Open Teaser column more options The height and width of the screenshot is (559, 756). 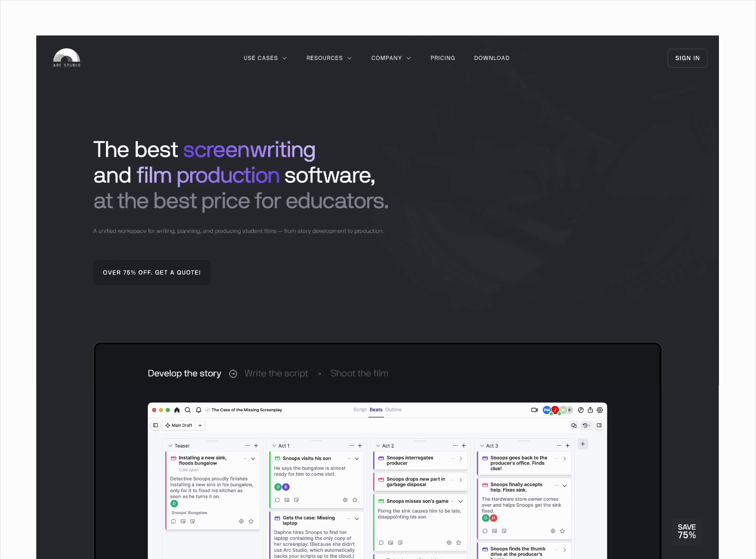point(248,446)
